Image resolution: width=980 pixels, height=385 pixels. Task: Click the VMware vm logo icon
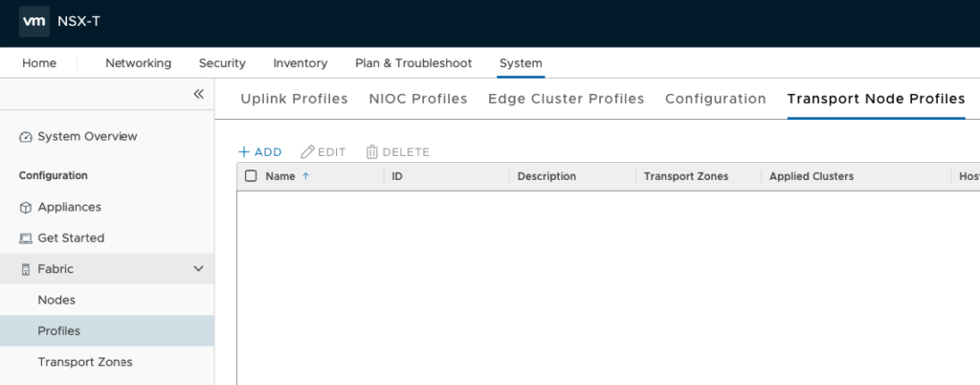tap(34, 21)
